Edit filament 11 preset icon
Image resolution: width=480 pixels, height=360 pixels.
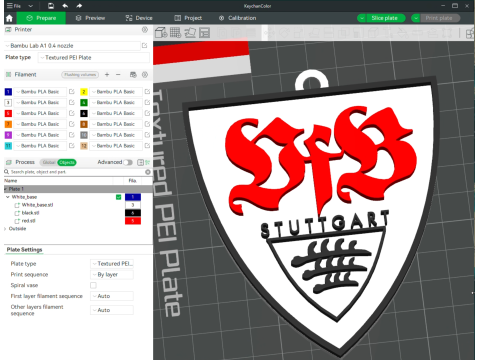(72, 146)
